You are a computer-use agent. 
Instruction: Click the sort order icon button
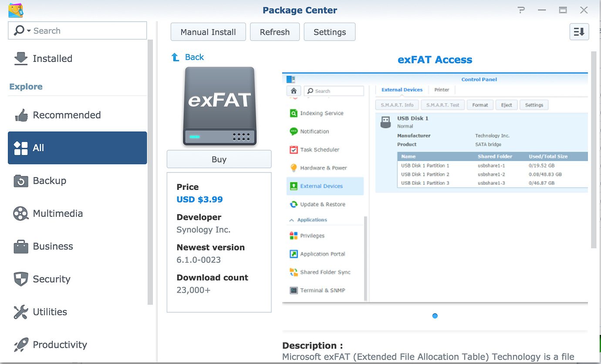pyautogui.click(x=579, y=32)
